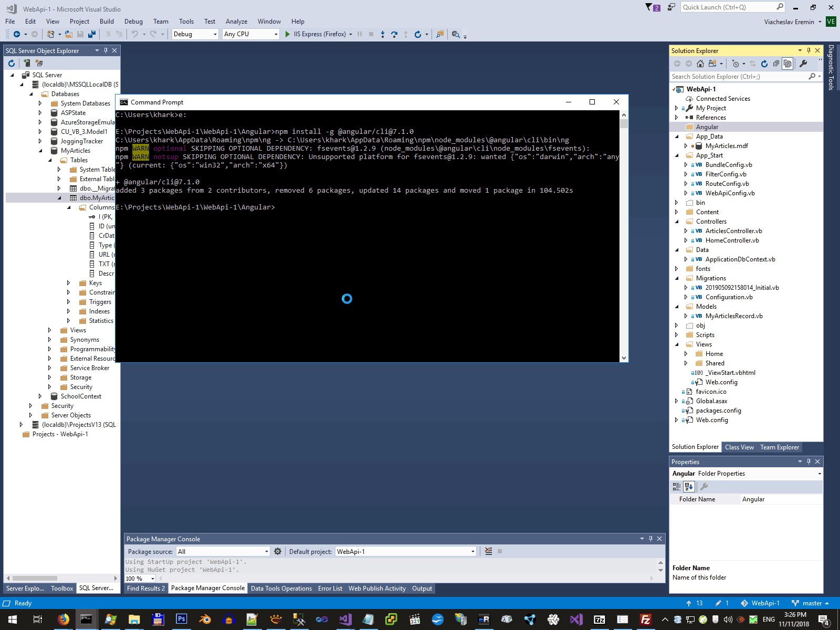Viewport: 840px width, 630px height.
Task: Open Properties wrench in Solution Explorer toolbar
Action: 803,64
